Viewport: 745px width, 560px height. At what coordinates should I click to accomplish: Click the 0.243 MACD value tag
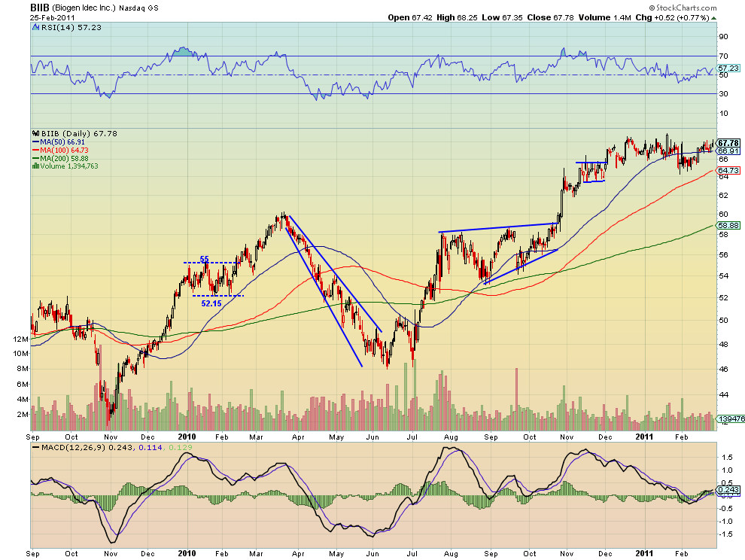pyautogui.click(x=728, y=490)
